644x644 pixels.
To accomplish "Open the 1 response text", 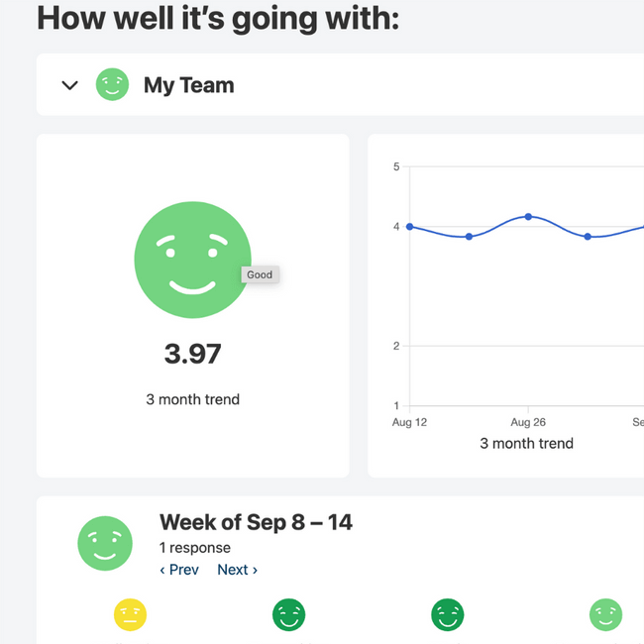I will [x=195, y=548].
